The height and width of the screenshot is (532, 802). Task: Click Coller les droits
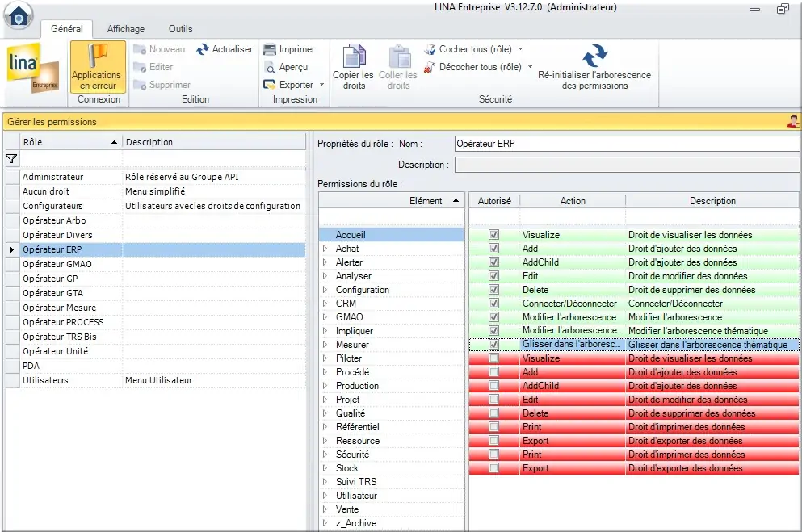(x=398, y=67)
